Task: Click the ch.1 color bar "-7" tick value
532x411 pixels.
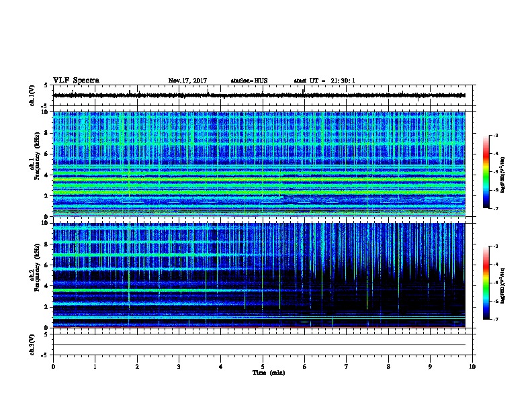Action: click(x=496, y=208)
